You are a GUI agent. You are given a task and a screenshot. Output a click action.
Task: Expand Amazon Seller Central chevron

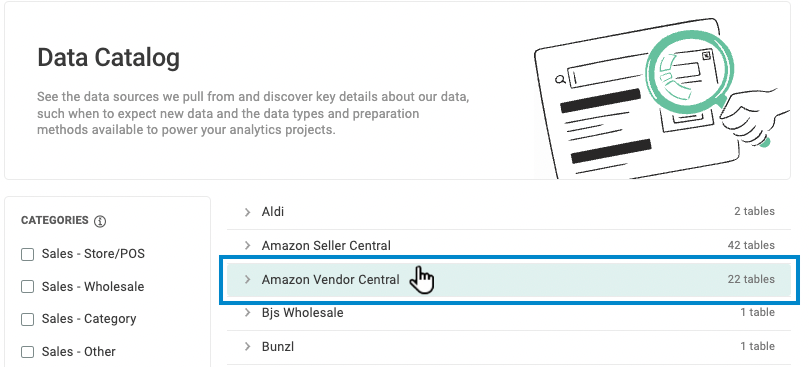coord(248,246)
